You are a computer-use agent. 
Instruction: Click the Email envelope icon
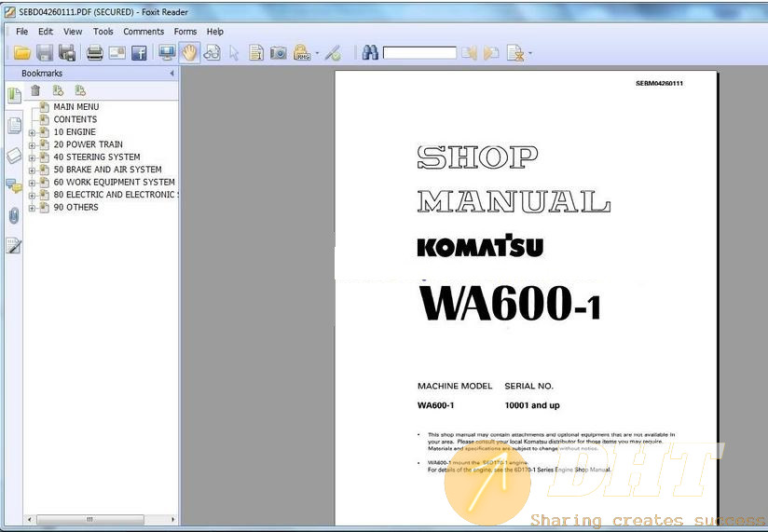point(117,53)
